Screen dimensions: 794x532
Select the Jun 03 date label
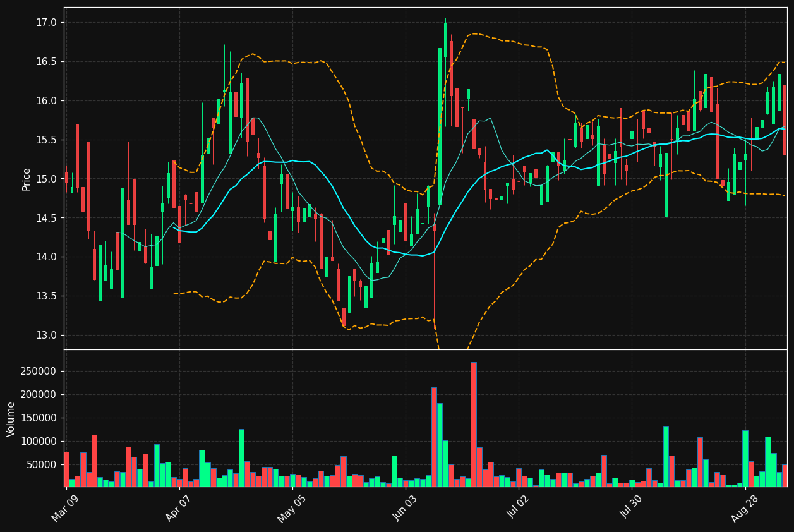coord(405,509)
